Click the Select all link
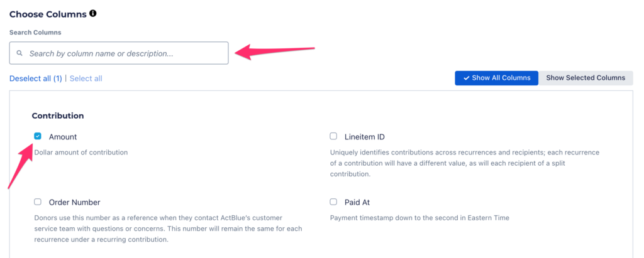Viewport: 644px width, 258px height. [86, 78]
